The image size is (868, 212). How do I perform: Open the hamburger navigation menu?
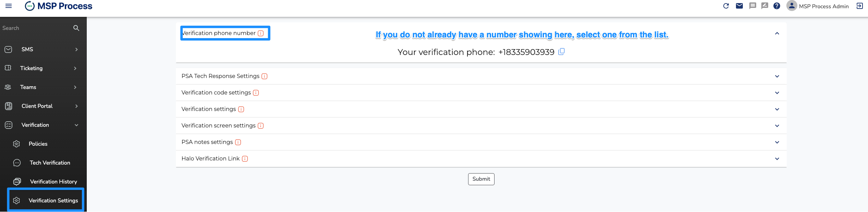coord(9,6)
